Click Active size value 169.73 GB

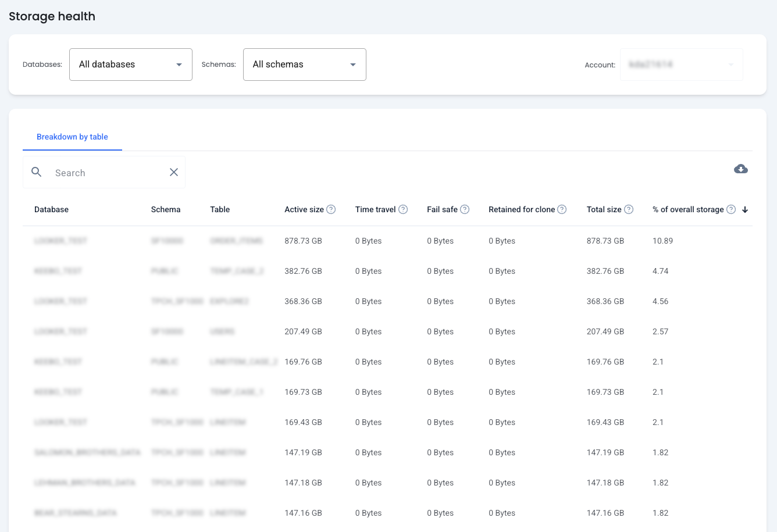click(x=303, y=392)
